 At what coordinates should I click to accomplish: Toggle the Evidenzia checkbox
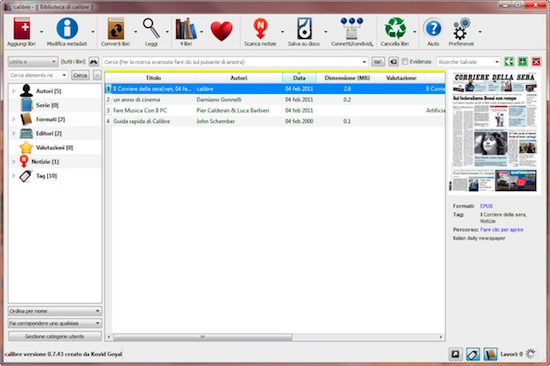405,62
